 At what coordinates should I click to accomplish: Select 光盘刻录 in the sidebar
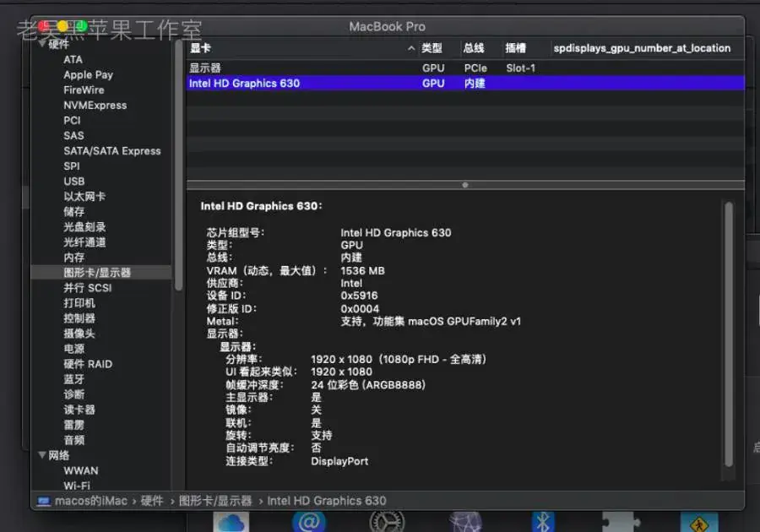(84, 227)
